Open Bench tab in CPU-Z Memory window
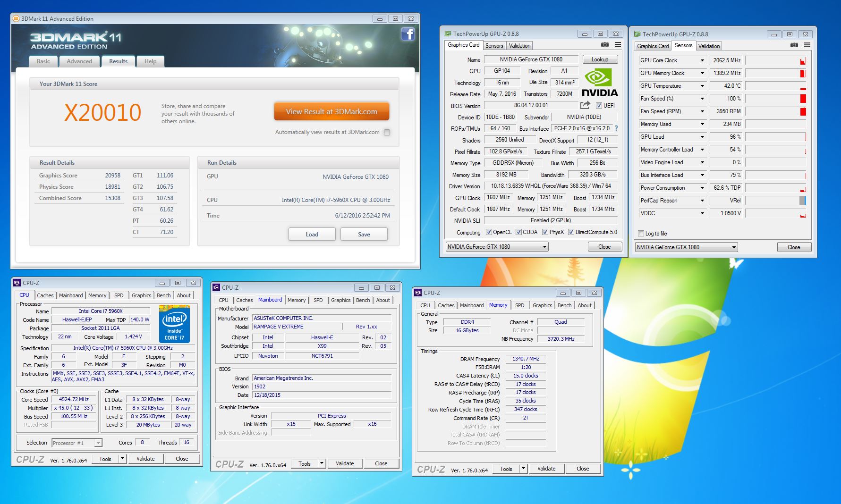This screenshot has height=504, width=841. pos(564,305)
